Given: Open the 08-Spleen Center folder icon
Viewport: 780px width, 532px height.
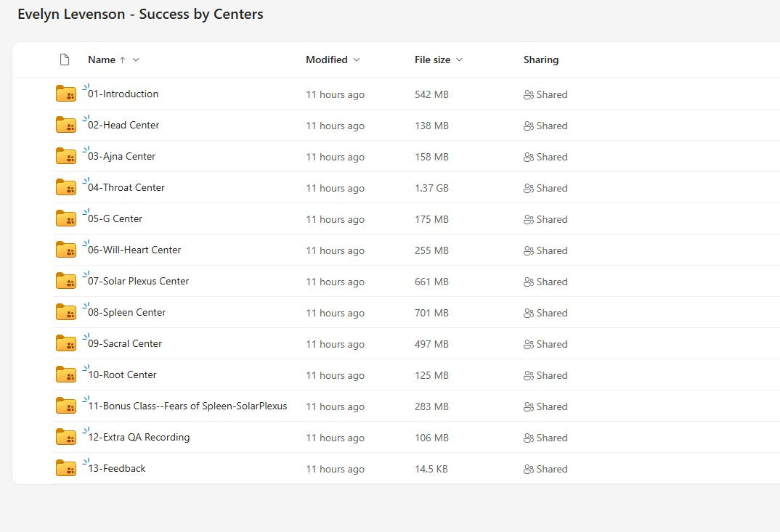Looking at the screenshot, I should click(65, 313).
